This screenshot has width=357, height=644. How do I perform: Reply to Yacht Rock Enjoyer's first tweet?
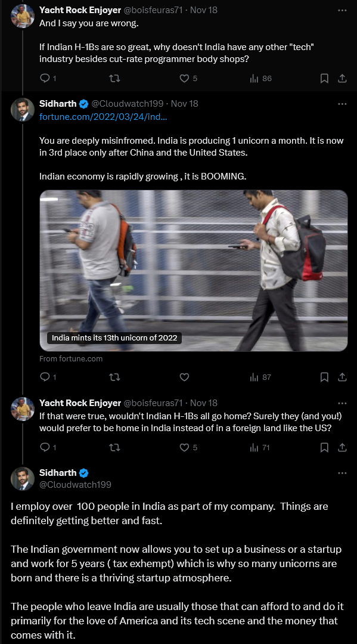pyautogui.click(x=48, y=78)
